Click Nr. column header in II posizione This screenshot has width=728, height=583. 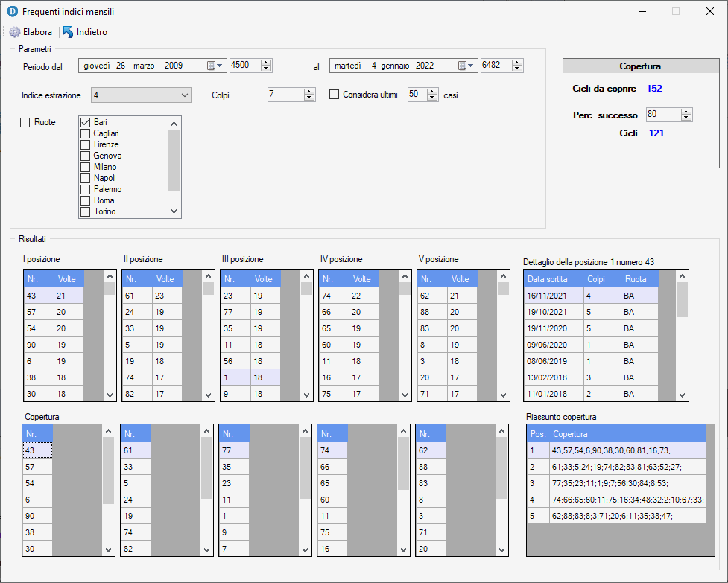point(137,279)
